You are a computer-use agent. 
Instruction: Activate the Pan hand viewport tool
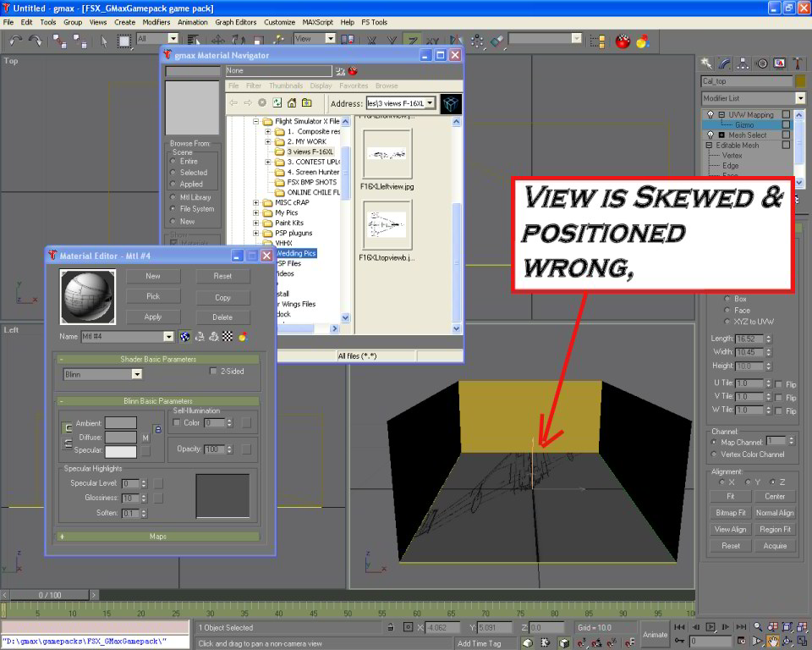pos(772,642)
